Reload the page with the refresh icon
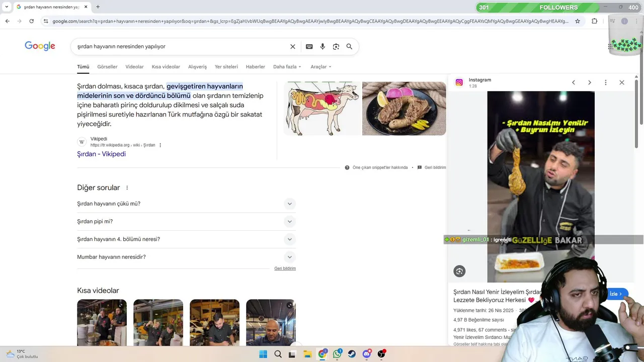Viewport: 644px width, 362px height. (31, 21)
